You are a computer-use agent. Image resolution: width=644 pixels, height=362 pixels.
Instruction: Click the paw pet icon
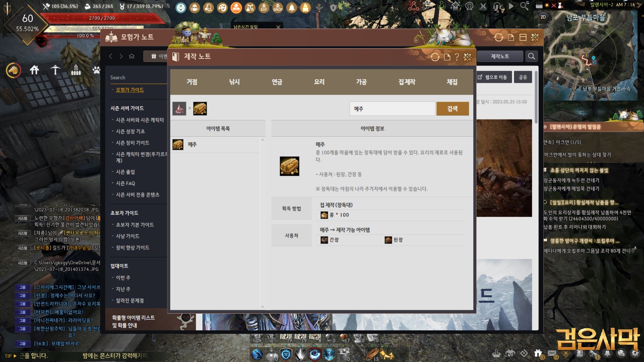pos(96,70)
